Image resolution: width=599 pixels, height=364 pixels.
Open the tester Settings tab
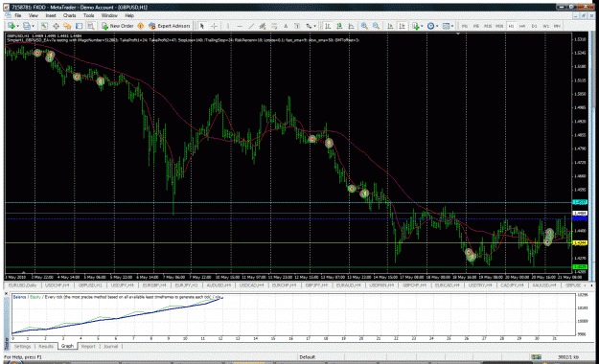point(22,347)
